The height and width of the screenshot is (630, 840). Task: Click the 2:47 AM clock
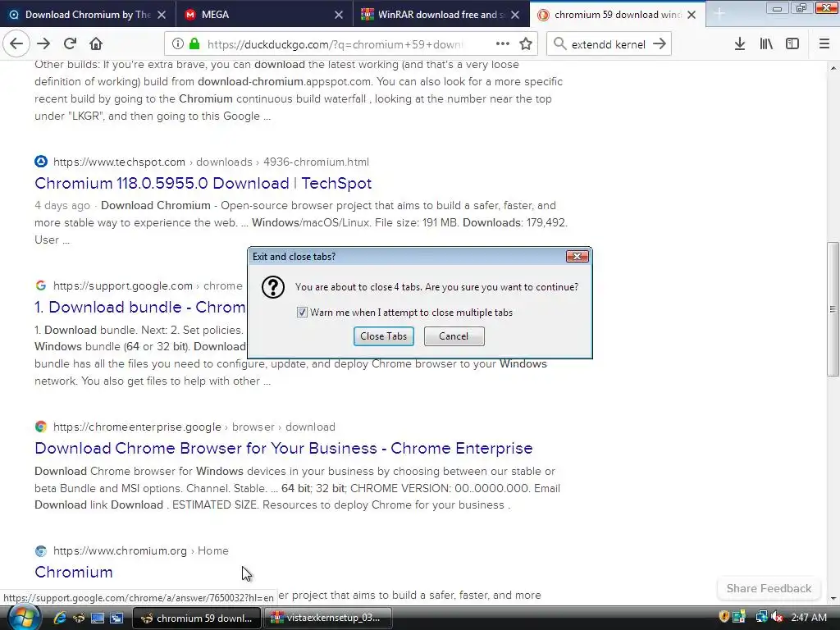tap(808, 618)
